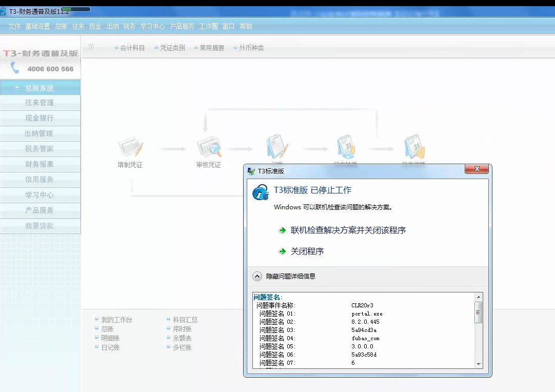Image resolution: width=555 pixels, height=392 pixels.
Task: Open the 往来 menu
Action: click(78, 26)
